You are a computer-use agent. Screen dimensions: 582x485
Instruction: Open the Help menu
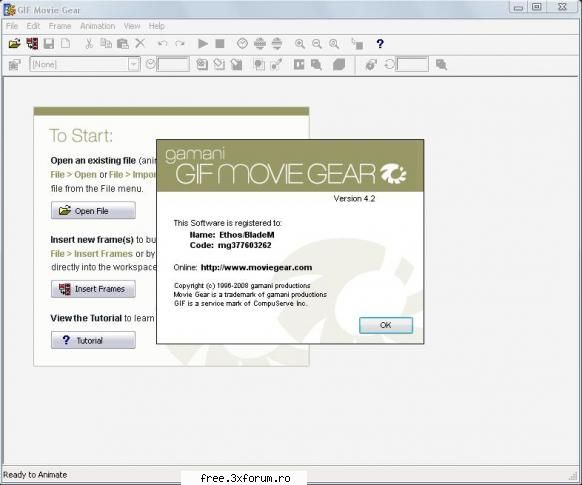pyautogui.click(x=156, y=26)
